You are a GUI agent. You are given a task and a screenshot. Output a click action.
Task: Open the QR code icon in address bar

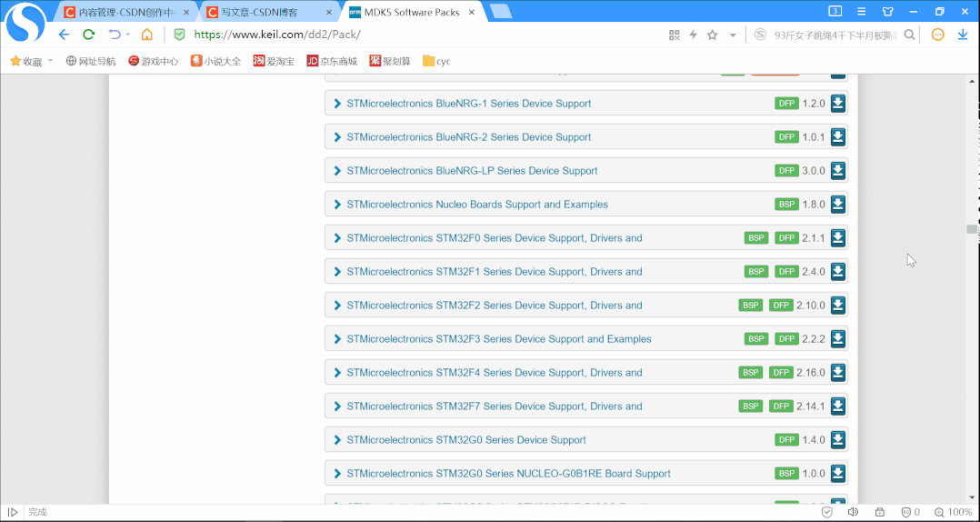(674, 35)
